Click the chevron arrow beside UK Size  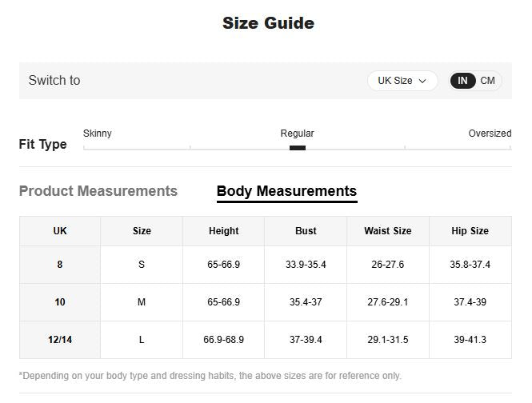pyautogui.click(x=422, y=81)
